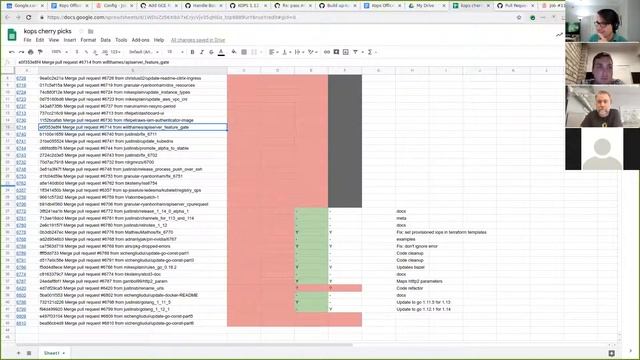Click the Insert comment icon
The width and height of the screenshot is (640, 360).
coord(336,52)
